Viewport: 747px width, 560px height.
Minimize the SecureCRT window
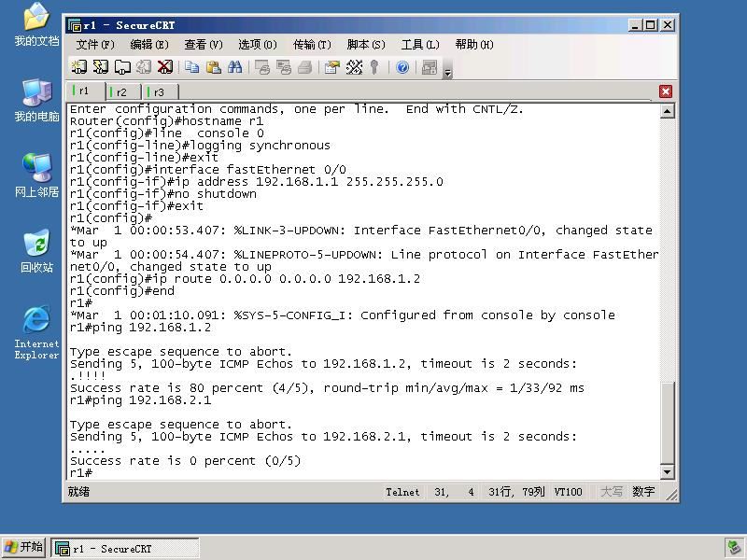[634, 25]
